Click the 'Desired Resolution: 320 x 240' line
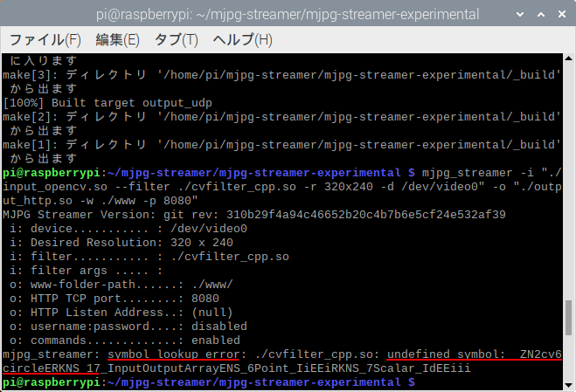The width and height of the screenshot is (576, 392). click(121, 242)
